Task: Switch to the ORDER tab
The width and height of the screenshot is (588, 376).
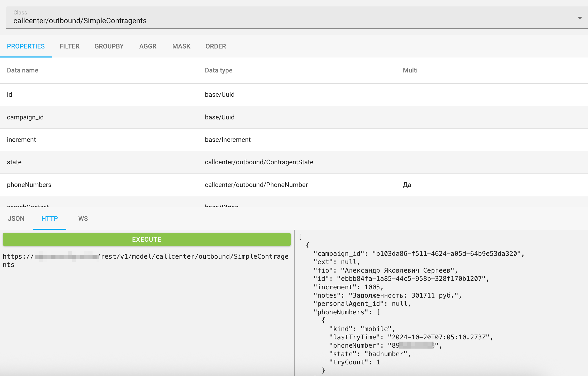Action: tap(216, 46)
